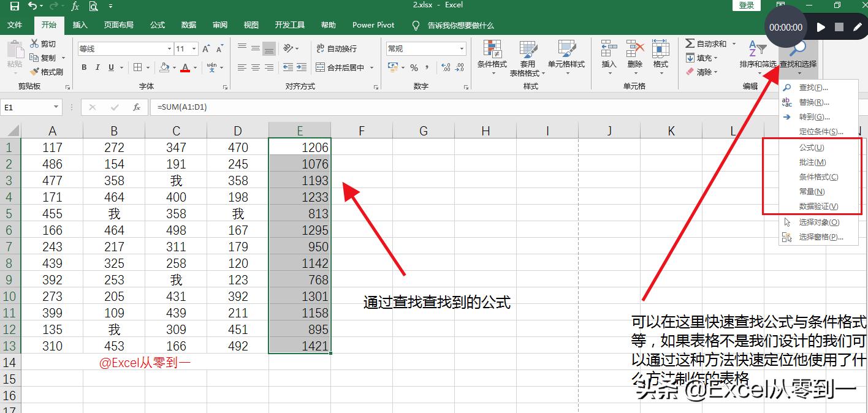This screenshot has height=413, width=868.
Task: Click the 替换(R) menu command
Action: point(814,102)
